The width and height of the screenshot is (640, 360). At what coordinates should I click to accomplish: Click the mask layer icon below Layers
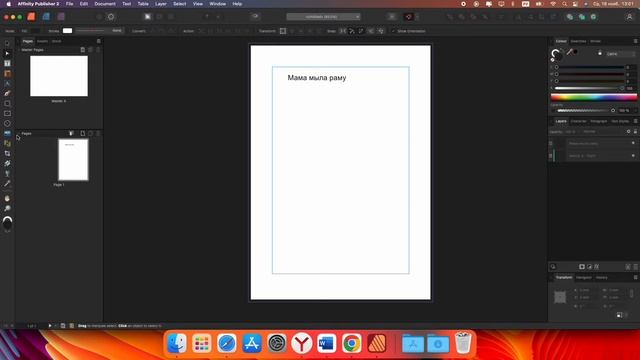click(x=582, y=267)
